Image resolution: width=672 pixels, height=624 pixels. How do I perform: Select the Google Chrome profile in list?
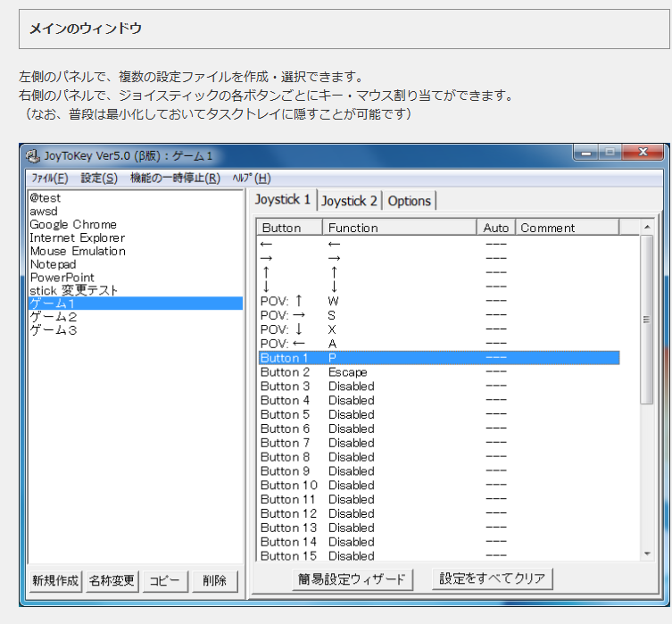[73, 225]
